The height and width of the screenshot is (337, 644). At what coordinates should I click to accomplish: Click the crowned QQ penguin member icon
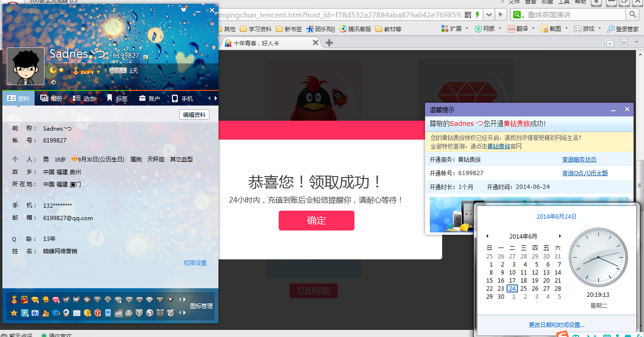14,300
